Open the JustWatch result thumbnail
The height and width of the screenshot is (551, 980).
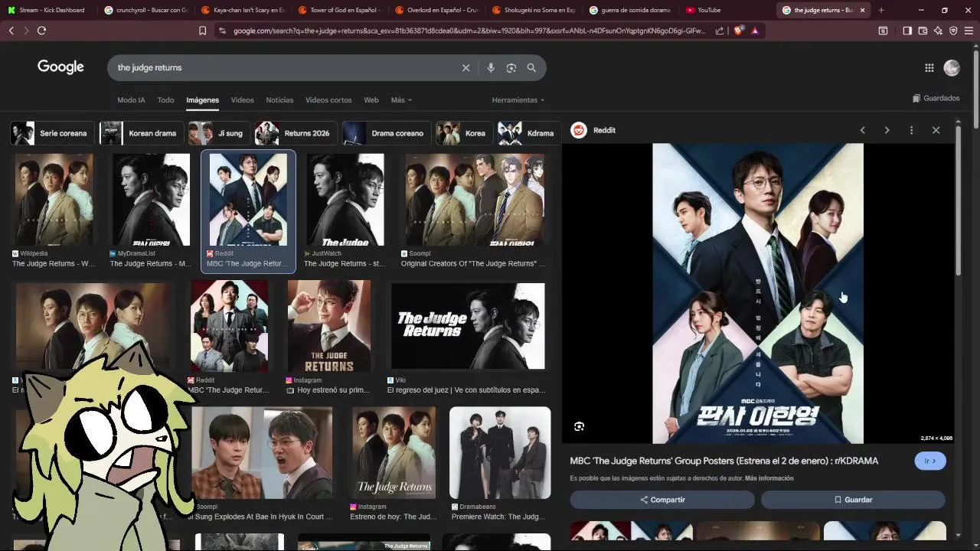click(x=345, y=200)
